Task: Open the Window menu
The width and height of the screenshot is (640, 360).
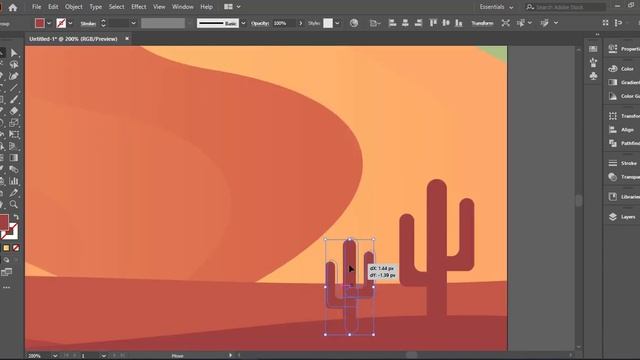Action: pyautogui.click(x=182, y=7)
